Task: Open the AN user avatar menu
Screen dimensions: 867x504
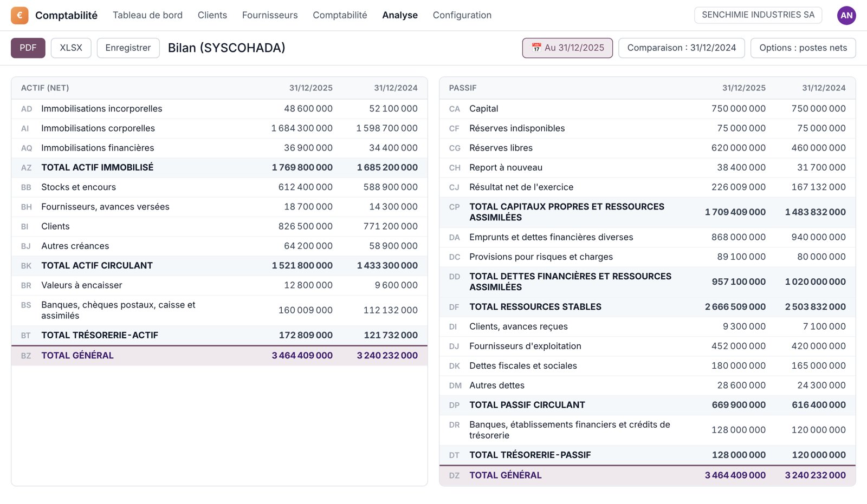Action: click(846, 15)
